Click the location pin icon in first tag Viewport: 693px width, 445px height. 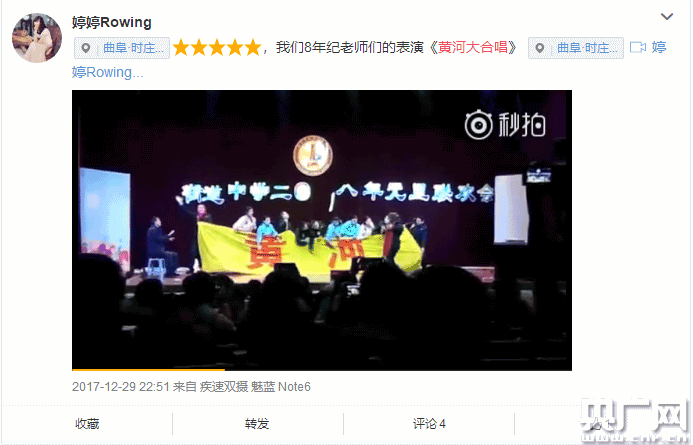click(86, 48)
